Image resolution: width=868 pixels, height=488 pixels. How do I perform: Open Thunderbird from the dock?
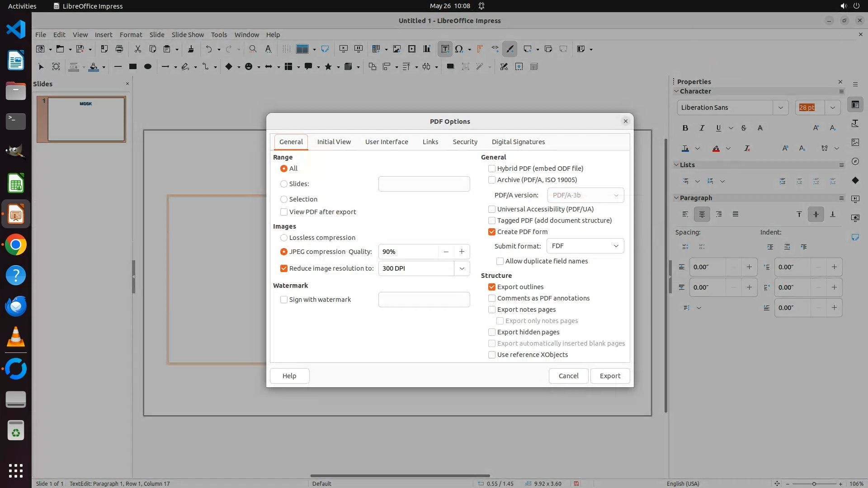[16, 306]
